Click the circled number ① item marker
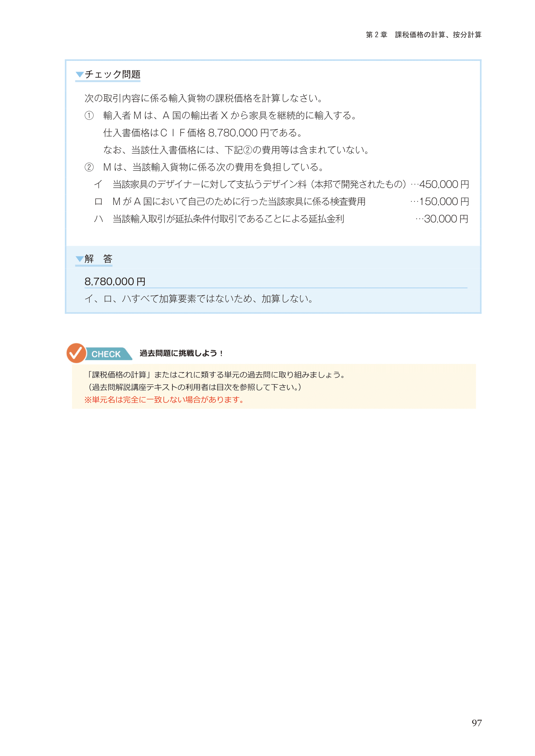 tap(89, 115)
